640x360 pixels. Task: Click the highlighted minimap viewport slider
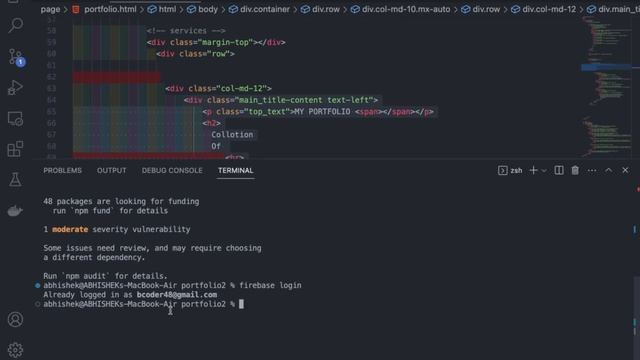606,67
